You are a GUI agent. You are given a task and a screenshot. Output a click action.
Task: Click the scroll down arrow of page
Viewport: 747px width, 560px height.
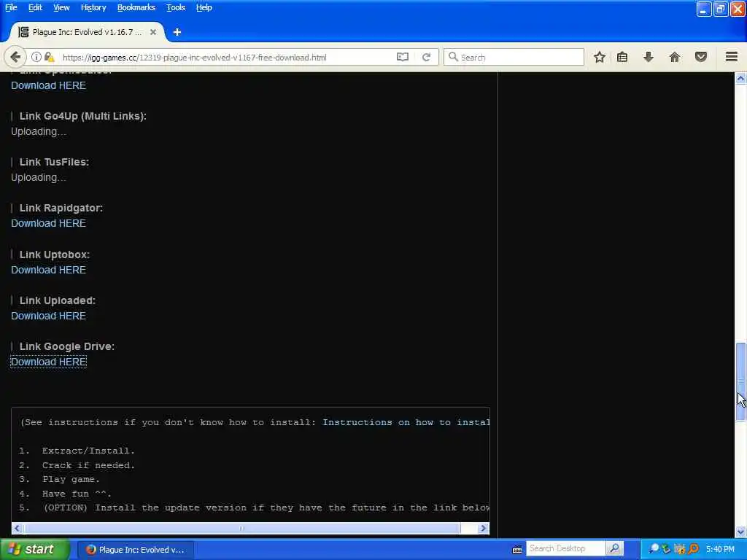coord(740,532)
